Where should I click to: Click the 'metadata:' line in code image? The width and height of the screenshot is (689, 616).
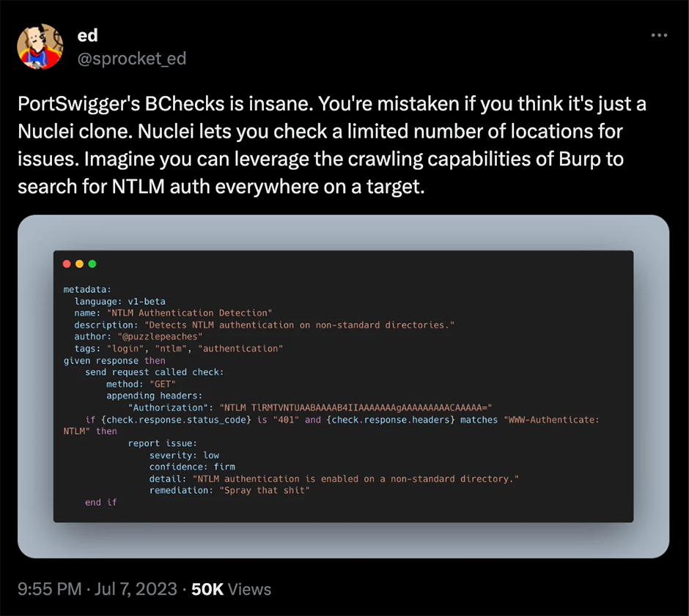click(87, 289)
